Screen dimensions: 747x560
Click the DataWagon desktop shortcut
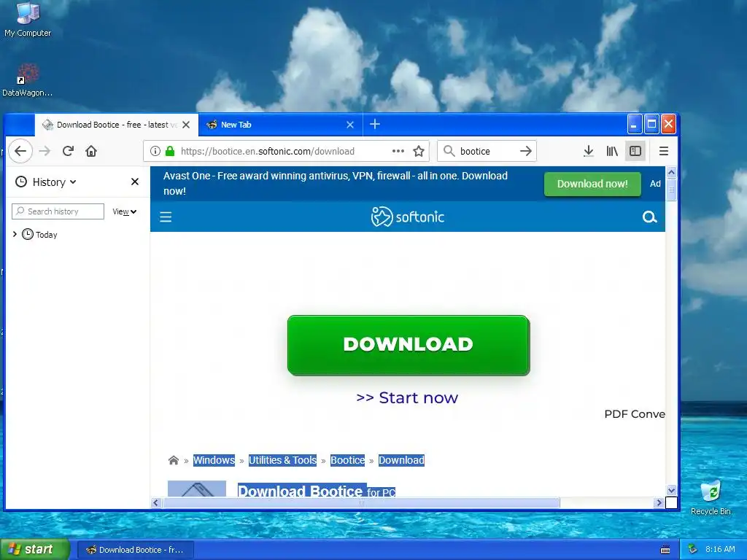(28, 80)
